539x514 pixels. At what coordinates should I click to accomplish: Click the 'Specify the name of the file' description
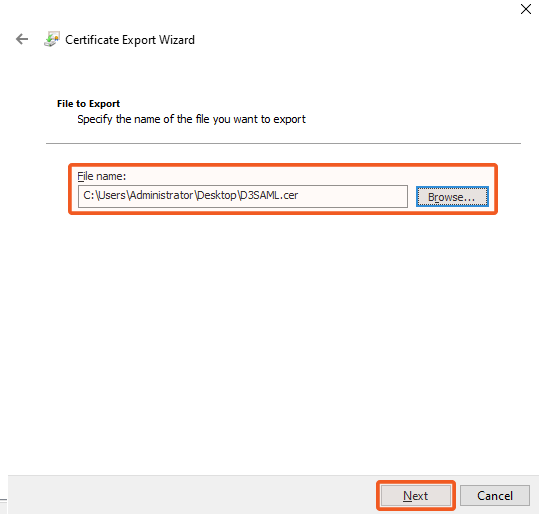(x=191, y=119)
